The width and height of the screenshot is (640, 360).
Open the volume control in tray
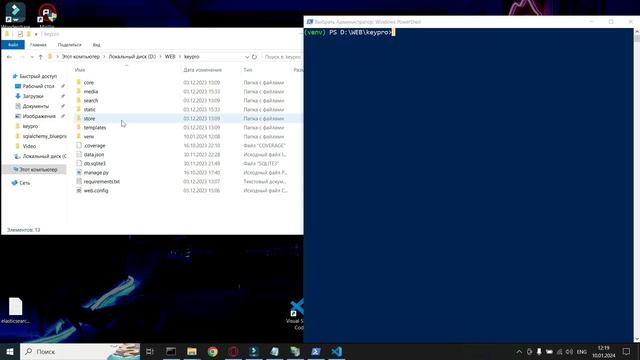(569, 351)
